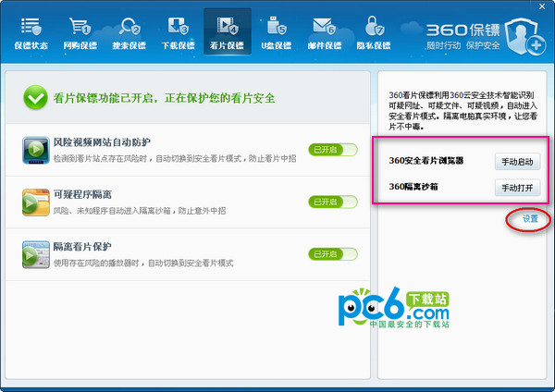Click the 可疑程序隔离 title text
This screenshot has width=555, height=392.
point(82,194)
